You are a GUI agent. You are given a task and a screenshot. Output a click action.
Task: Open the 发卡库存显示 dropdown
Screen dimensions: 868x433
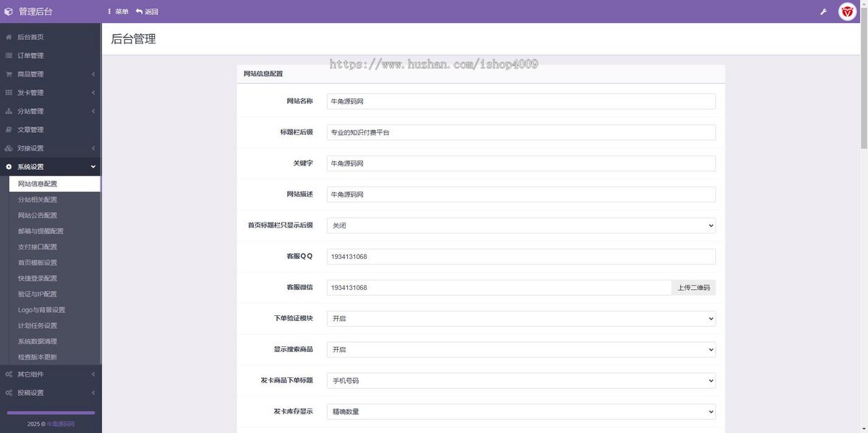[521, 411]
